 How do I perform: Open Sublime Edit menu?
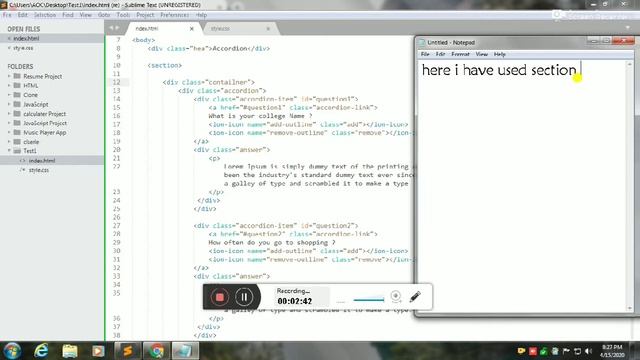[x=22, y=15]
